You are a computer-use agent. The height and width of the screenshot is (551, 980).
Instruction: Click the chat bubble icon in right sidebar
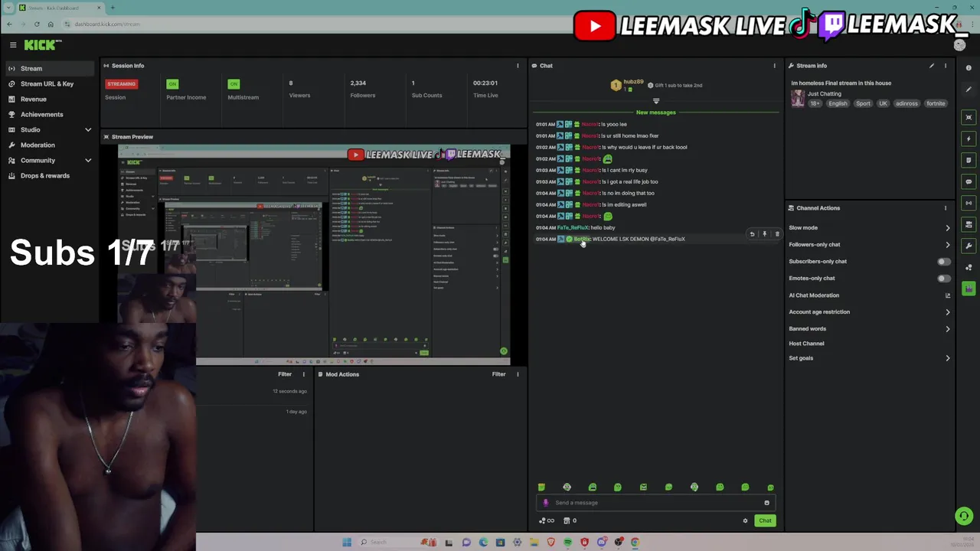(969, 181)
